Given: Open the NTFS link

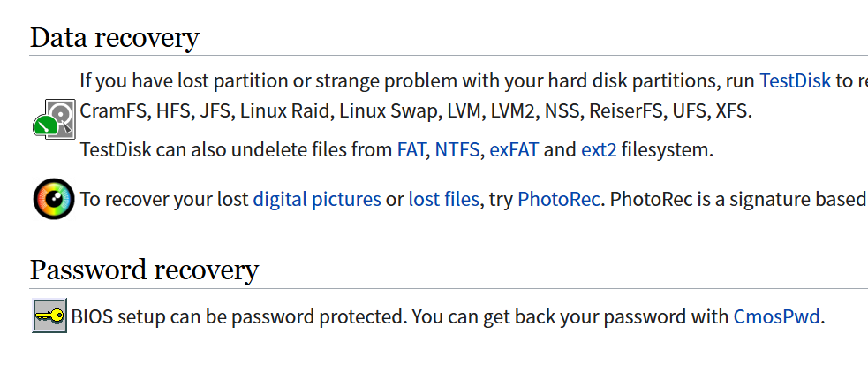Looking at the screenshot, I should click(457, 150).
